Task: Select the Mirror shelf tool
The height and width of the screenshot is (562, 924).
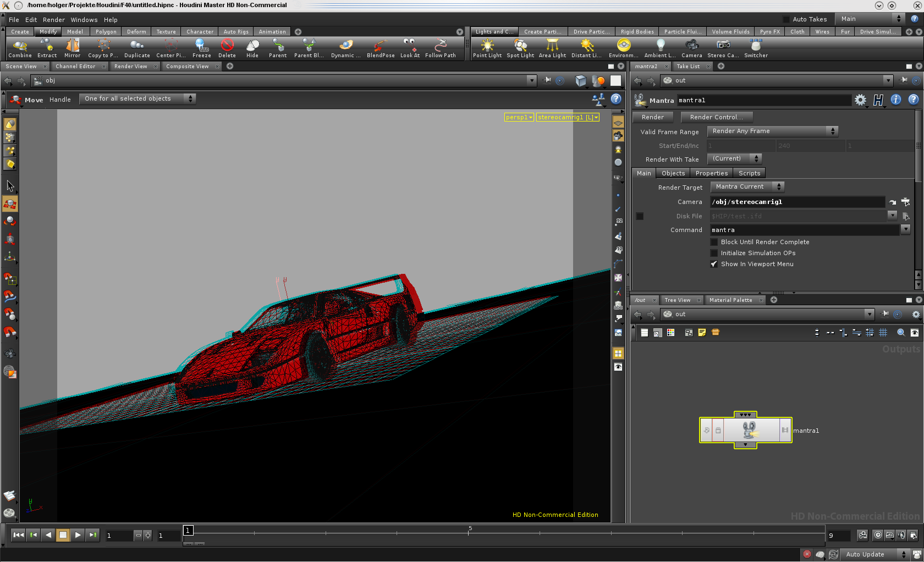Action: point(72,48)
